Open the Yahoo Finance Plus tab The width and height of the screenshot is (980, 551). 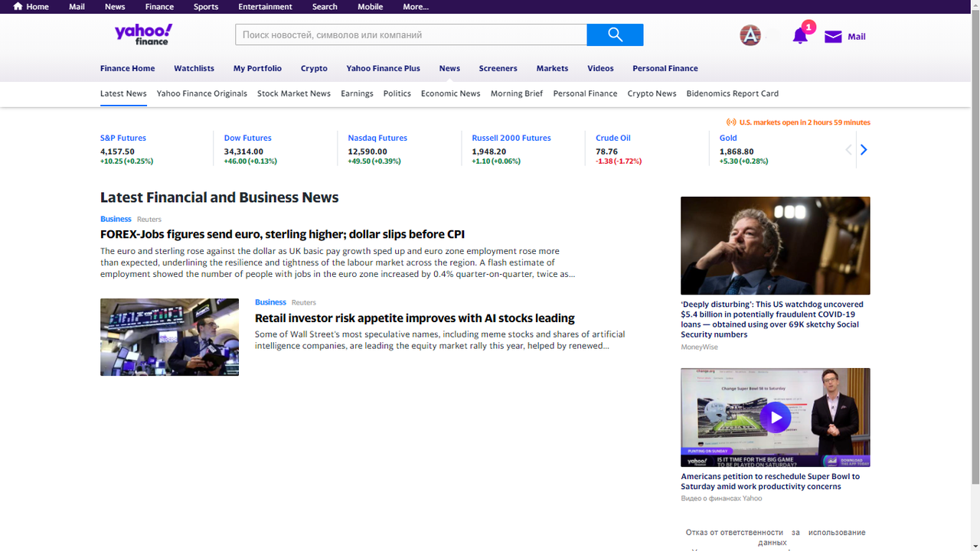click(383, 68)
